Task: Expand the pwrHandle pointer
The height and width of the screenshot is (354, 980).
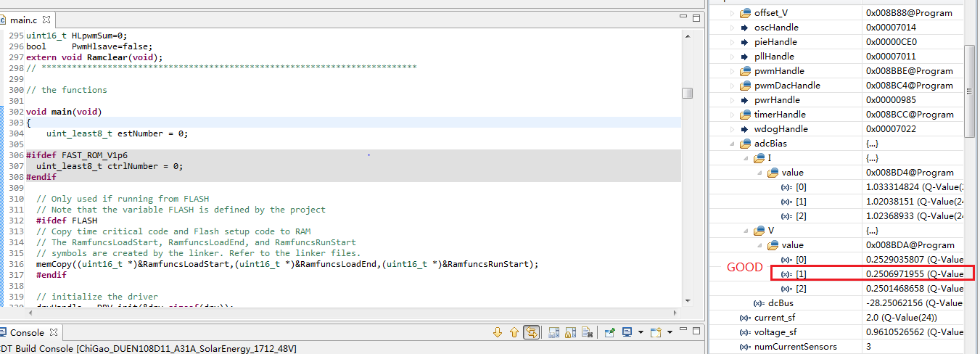Action: point(731,100)
